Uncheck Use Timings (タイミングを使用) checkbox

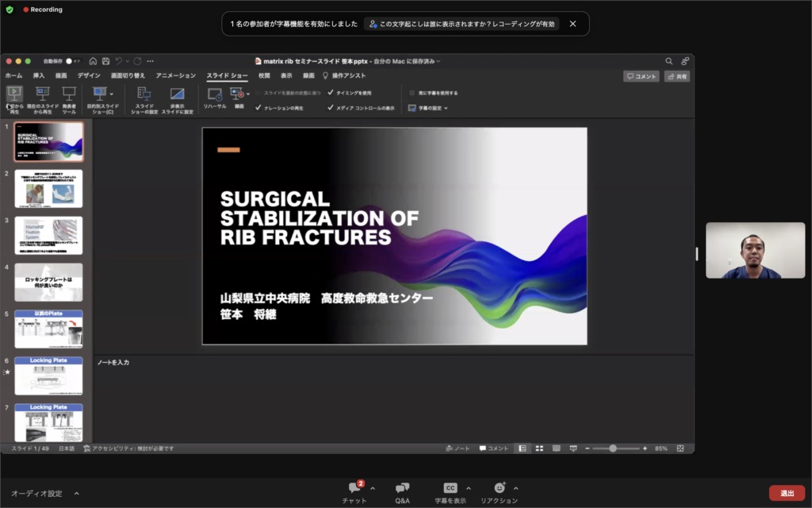pyautogui.click(x=331, y=93)
